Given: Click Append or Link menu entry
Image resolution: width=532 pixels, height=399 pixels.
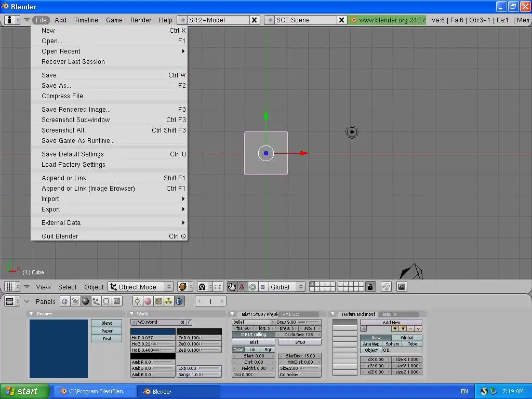Looking at the screenshot, I should 109,178.
